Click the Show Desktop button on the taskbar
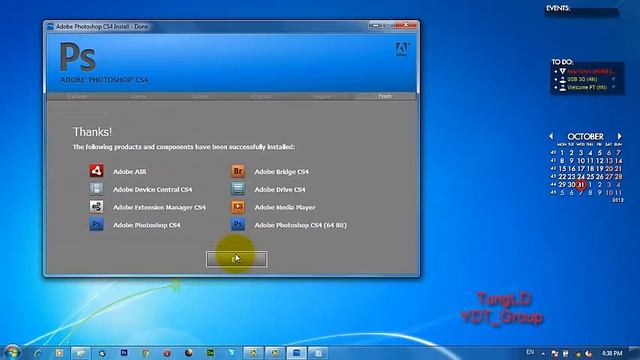Viewport: 640px width, 360px height. coord(634,353)
